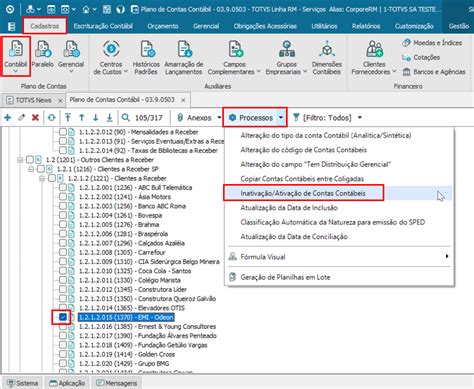474x389 pixels.
Task: Select the Elevadores OTIS account row
Action: pyautogui.click(x=132, y=308)
